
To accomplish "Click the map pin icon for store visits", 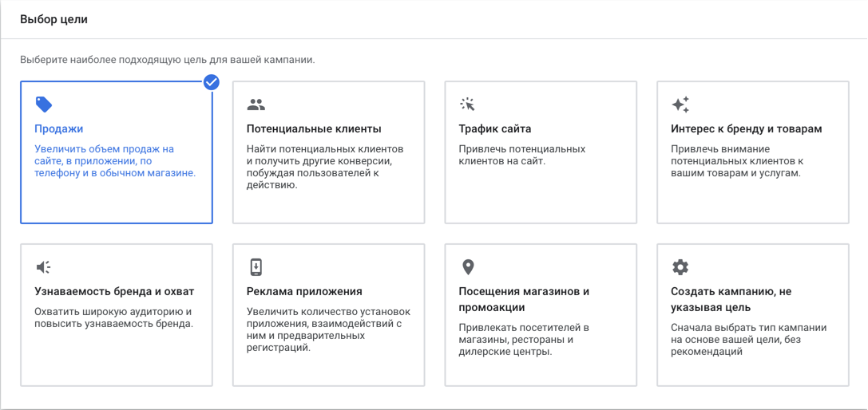I will 468,267.
